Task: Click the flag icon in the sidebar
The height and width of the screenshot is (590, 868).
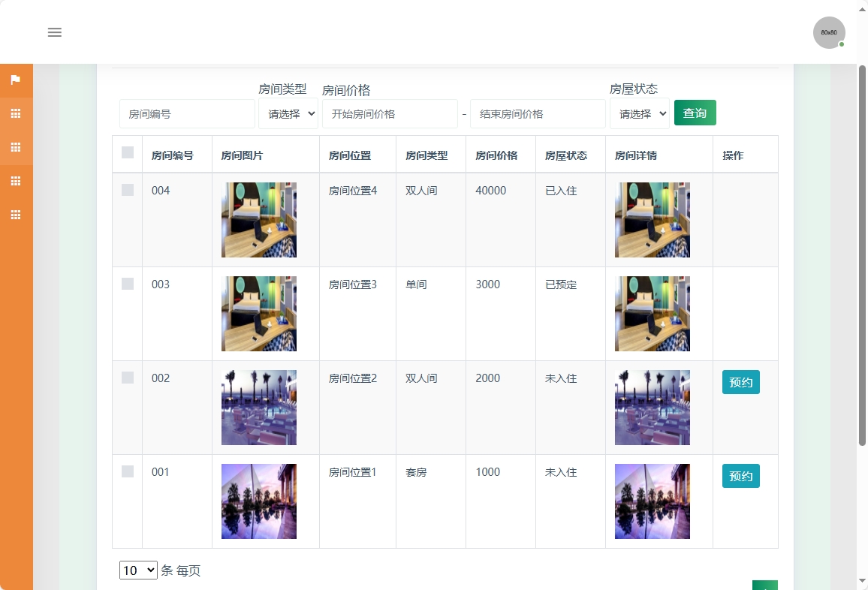Action: click(x=16, y=80)
